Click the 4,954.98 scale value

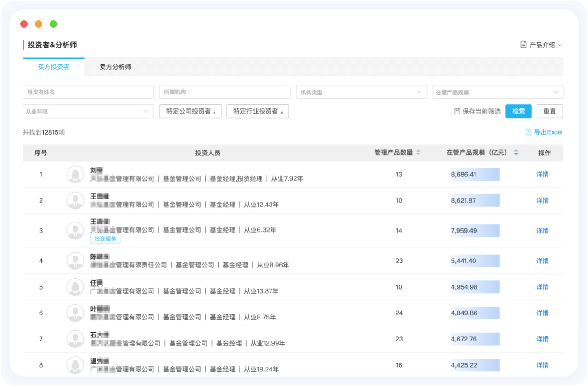pos(464,287)
